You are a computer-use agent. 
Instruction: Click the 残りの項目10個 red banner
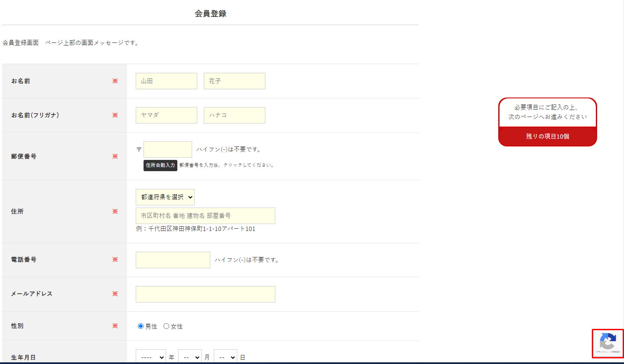pyautogui.click(x=547, y=136)
